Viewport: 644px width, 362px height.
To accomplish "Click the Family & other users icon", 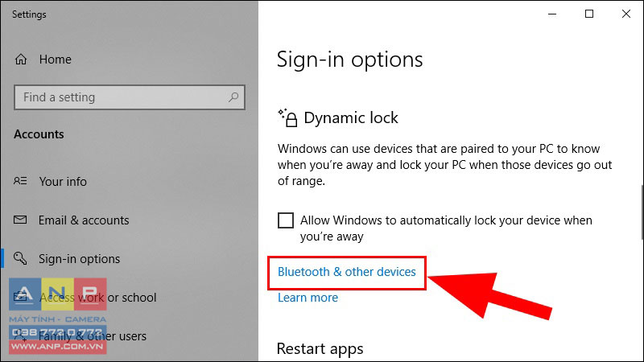I will tap(20, 335).
